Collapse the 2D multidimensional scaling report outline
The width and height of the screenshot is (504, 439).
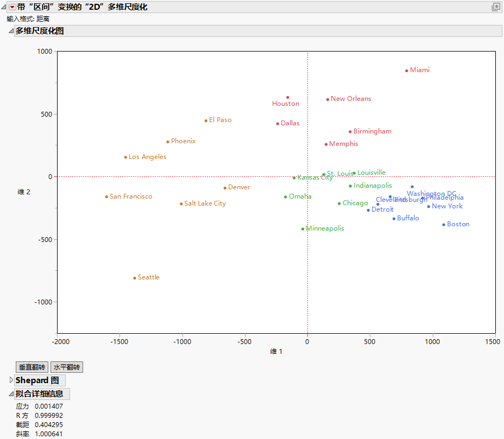[4, 7]
